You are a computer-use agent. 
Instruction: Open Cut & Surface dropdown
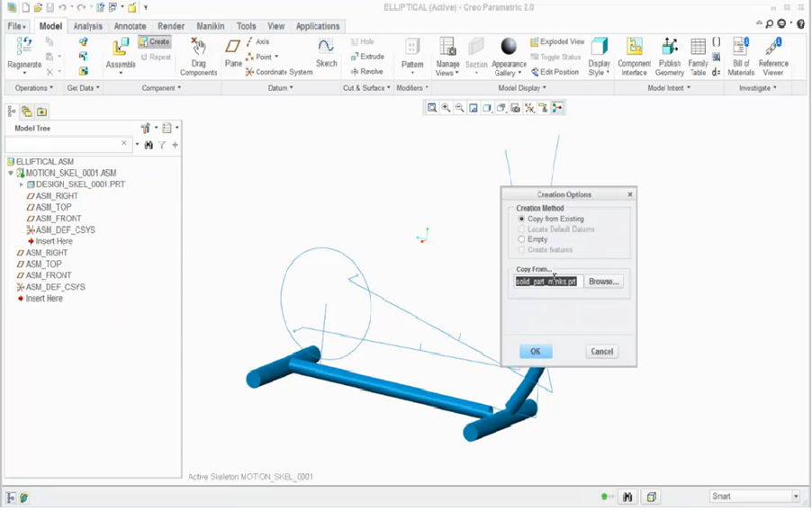[366, 88]
